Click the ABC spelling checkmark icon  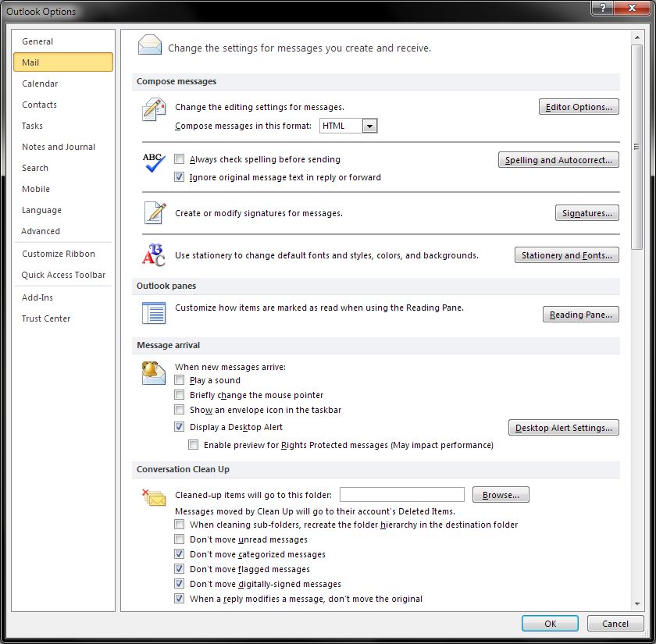[x=154, y=162]
